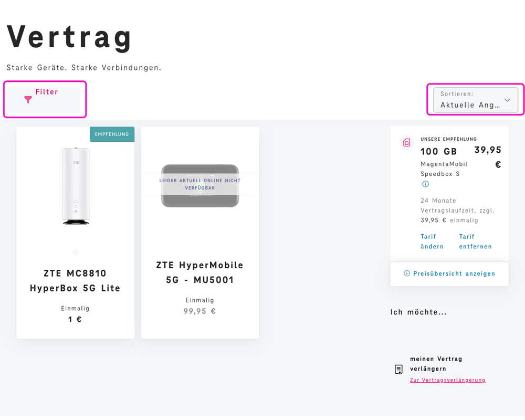Viewport: 525px width, 420px height.
Task: Click the funnel symbol inside the Filter box
Action: pos(27,100)
